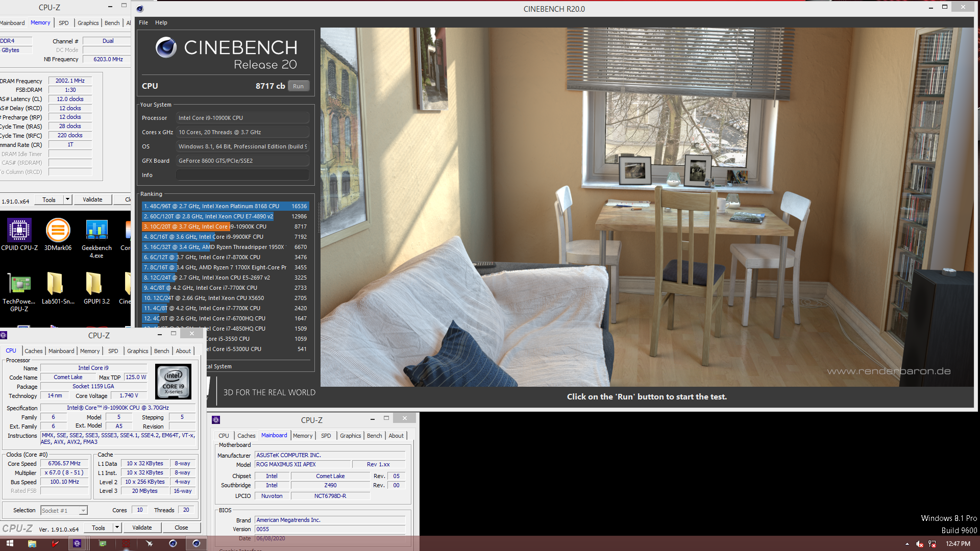Click Tools button in the Memory CPU-Z window
980x551 pixels.
(x=49, y=199)
